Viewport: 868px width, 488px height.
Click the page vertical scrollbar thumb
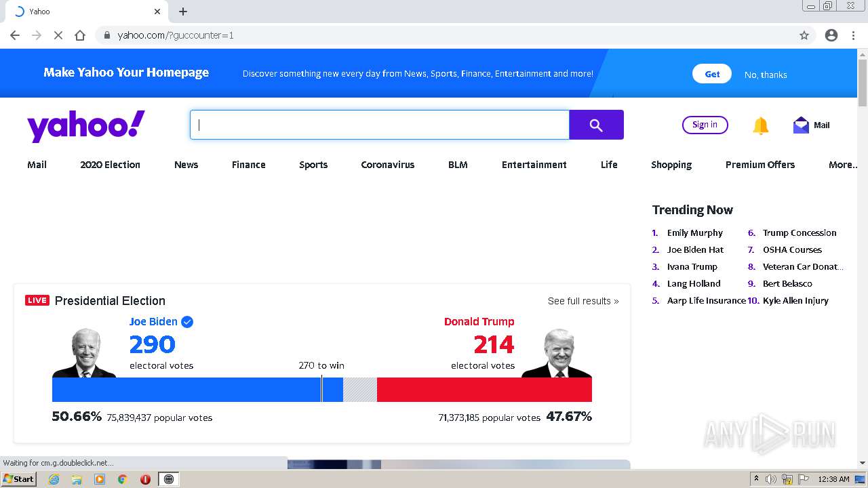click(863, 83)
